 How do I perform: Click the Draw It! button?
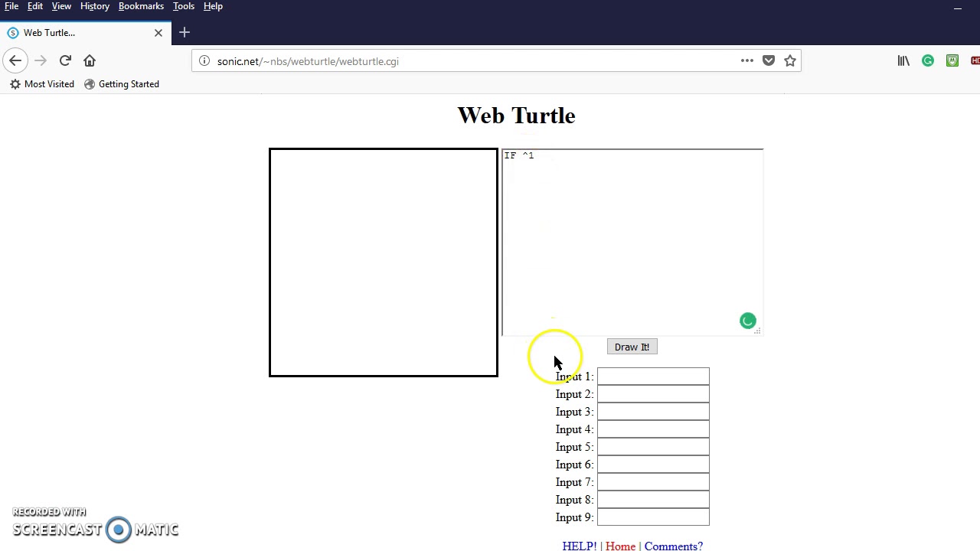click(632, 347)
